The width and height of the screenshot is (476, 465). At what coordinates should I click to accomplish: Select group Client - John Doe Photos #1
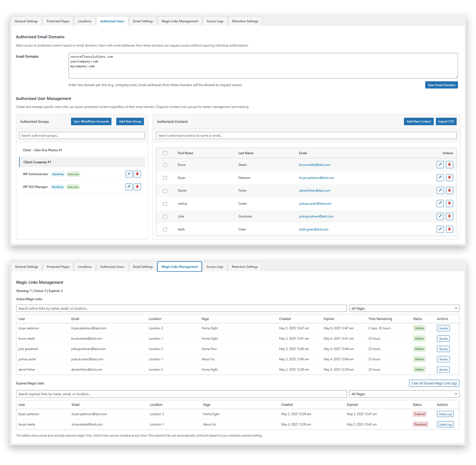82,150
